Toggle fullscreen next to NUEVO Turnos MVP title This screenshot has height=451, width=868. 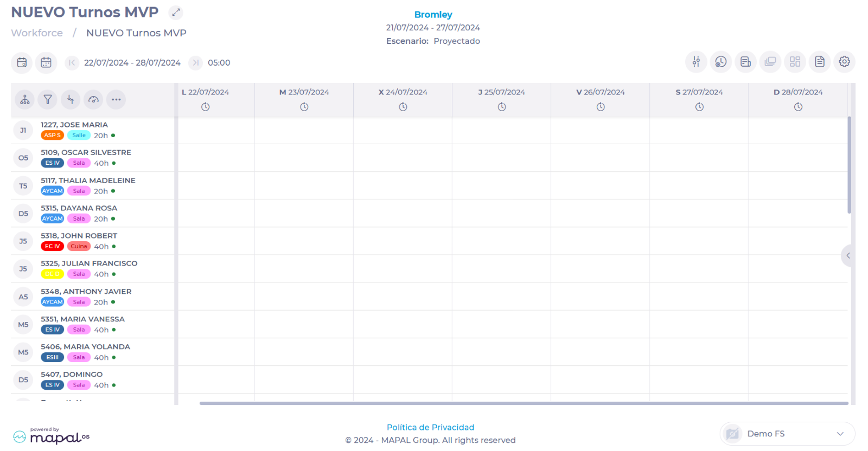[x=176, y=12]
